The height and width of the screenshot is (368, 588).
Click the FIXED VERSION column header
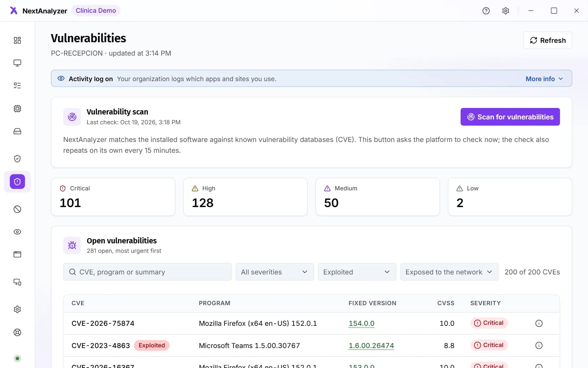pos(372,303)
